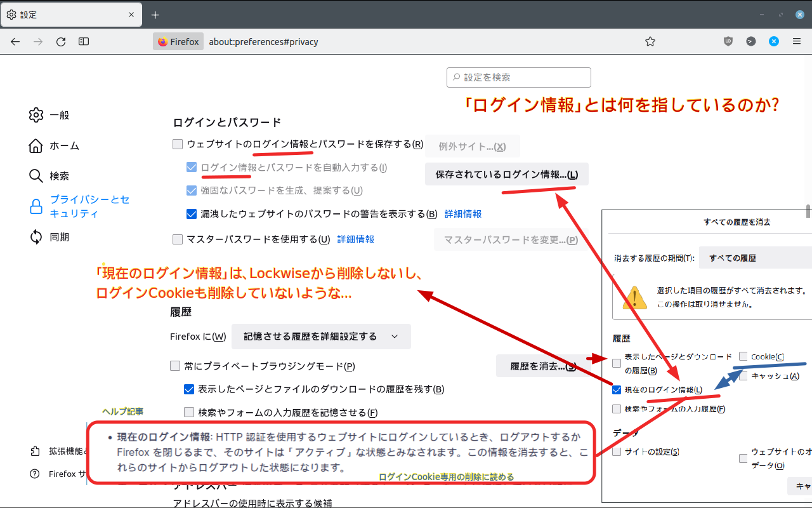Screen dimensions: 812x508
Task: Open the saved logins button
Action: tap(506, 175)
